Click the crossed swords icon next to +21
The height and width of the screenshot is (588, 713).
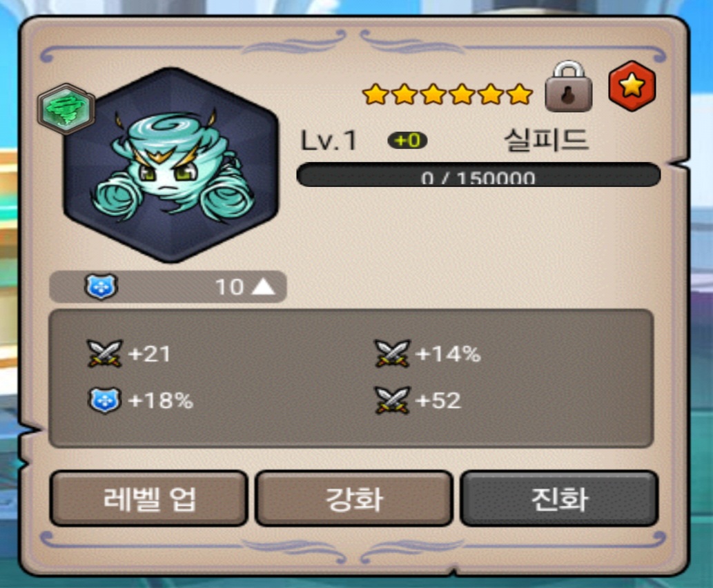[x=105, y=353]
